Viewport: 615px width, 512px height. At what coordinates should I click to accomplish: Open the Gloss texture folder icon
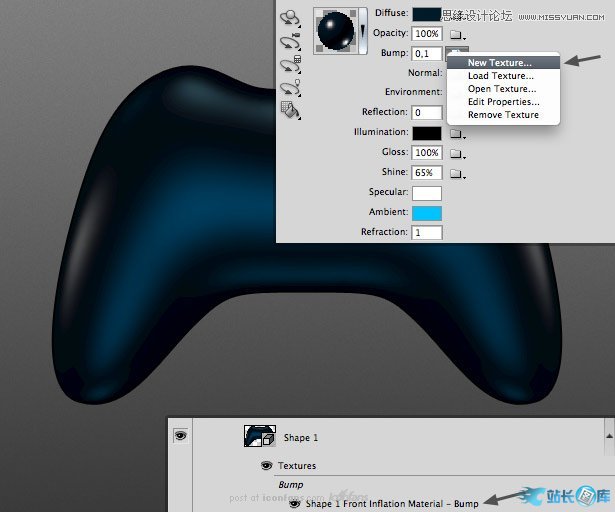point(457,153)
